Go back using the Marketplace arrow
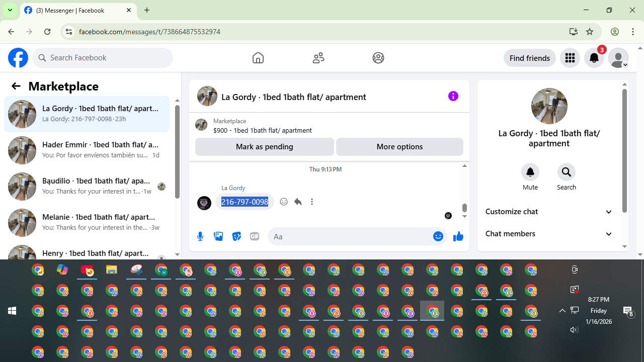 (x=16, y=86)
